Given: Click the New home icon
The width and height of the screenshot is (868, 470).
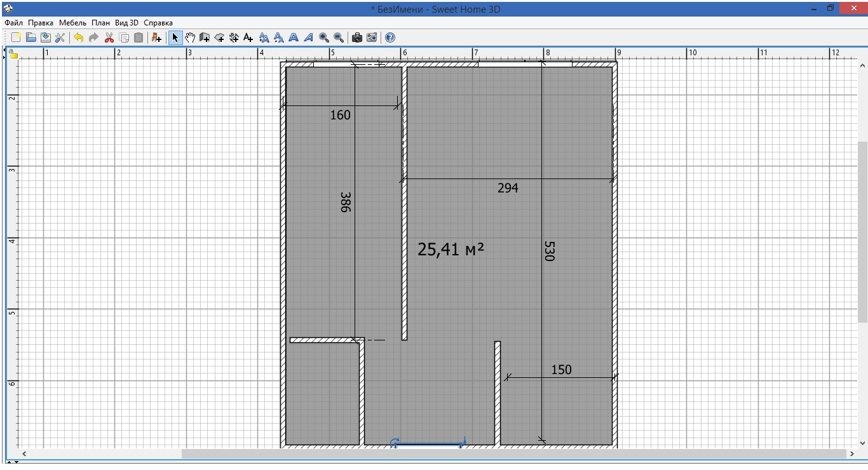Looking at the screenshot, I should point(17,38).
